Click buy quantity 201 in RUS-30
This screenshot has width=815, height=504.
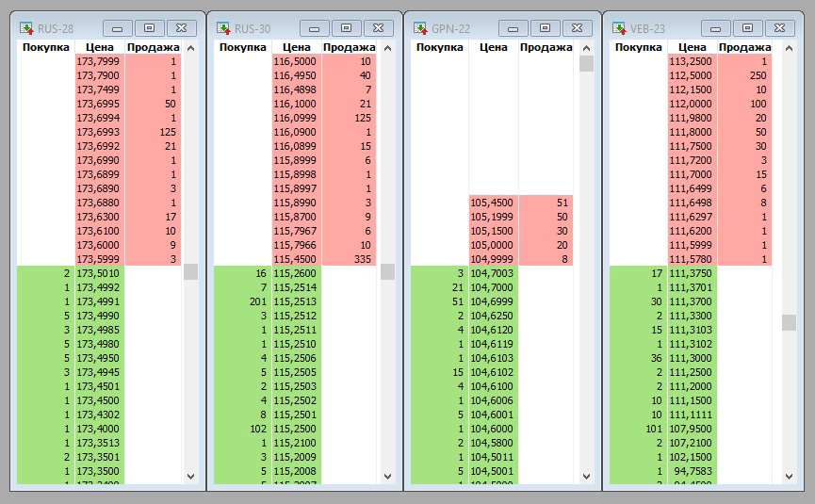[x=243, y=301]
